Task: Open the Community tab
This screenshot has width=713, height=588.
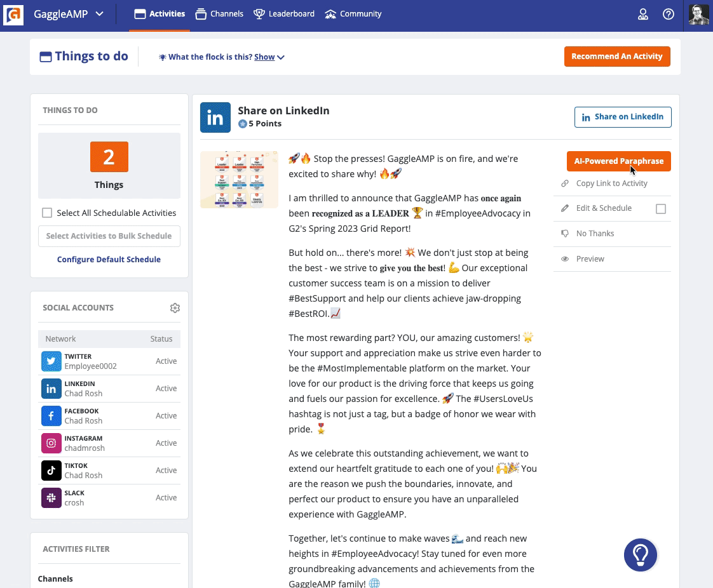Action: (353, 14)
